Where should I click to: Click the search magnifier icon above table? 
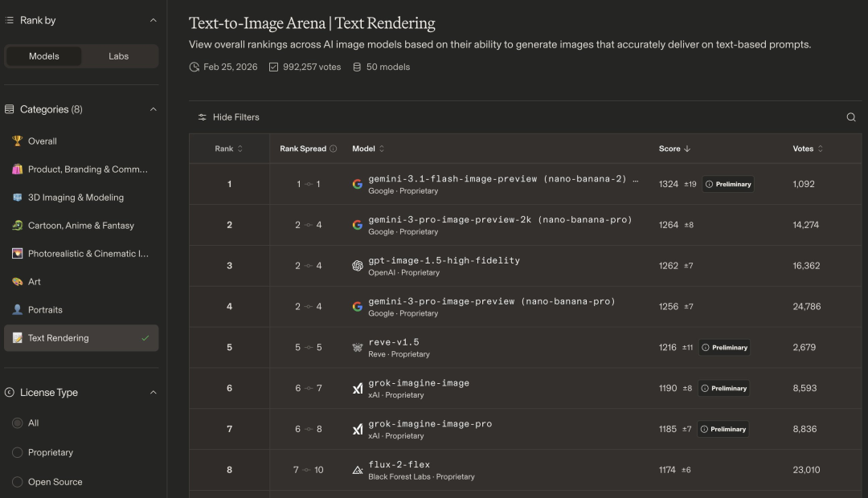click(x=851, y=117)
